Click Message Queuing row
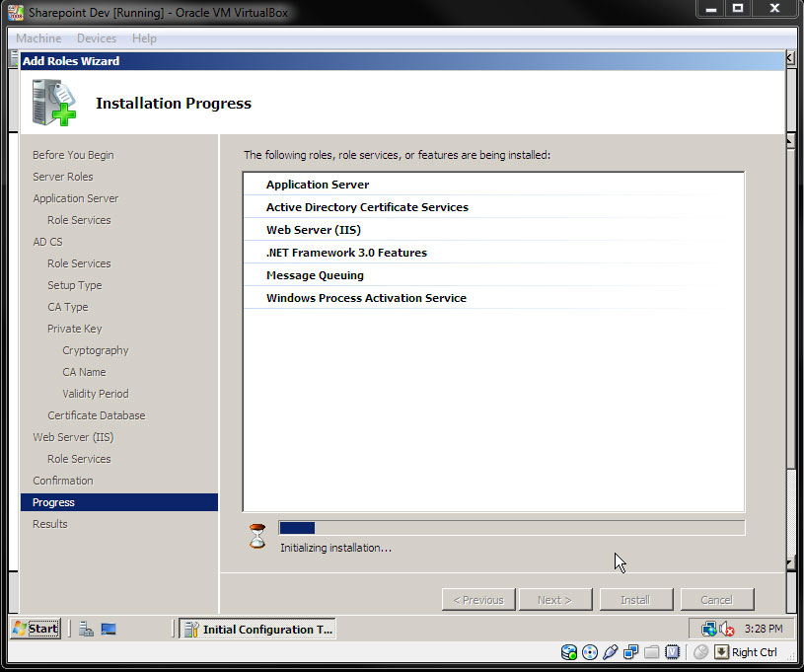The width and height of the screenshot is (804, 672). pos(493,275)
